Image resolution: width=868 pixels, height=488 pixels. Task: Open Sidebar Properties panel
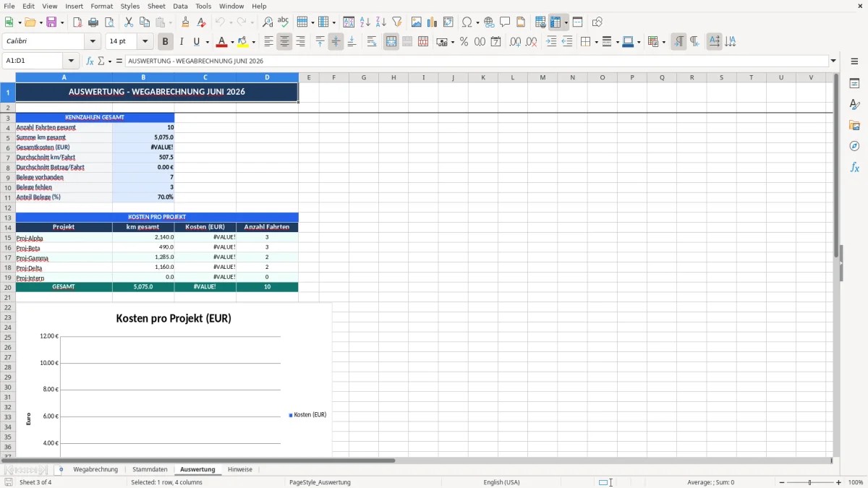[854, 83]
